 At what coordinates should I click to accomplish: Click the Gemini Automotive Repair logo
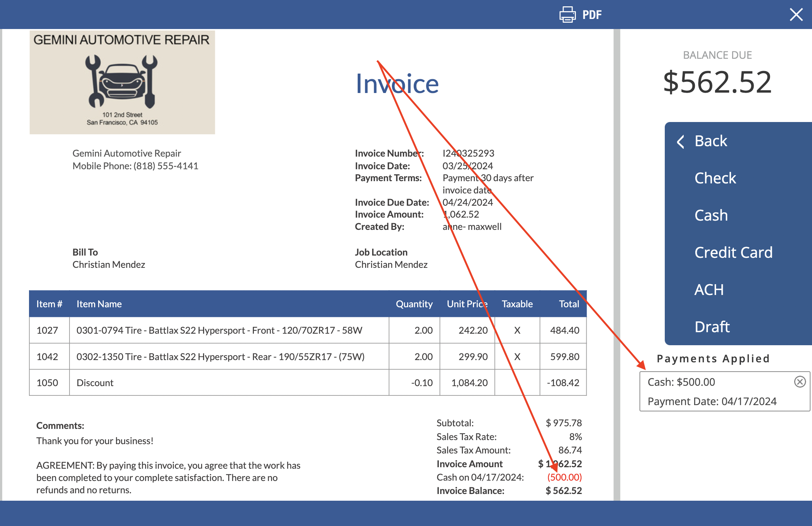122,82
